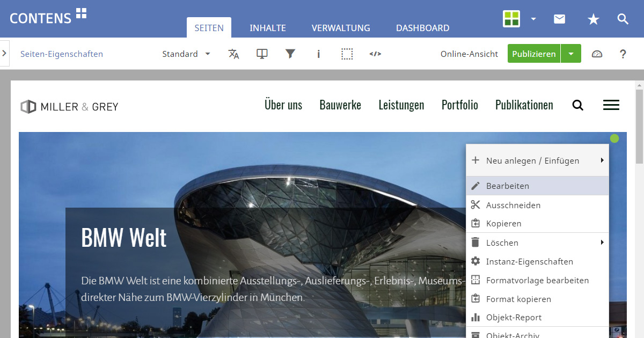Select Objekt-Archiv in context menu
Viewport: 644px width, 338px height.
point(537,333)
